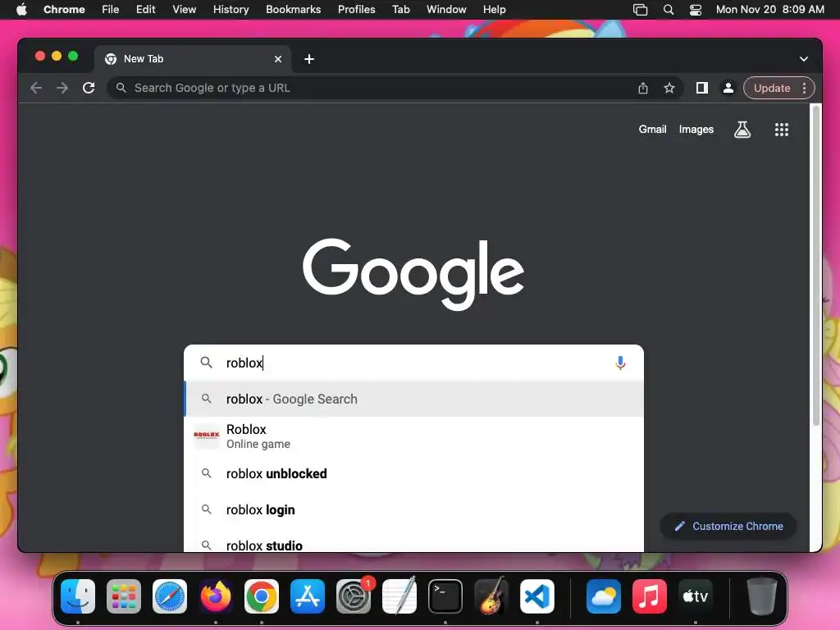Open Control Center in menu bar
The image size is (840, 630).
coord(696,9)
